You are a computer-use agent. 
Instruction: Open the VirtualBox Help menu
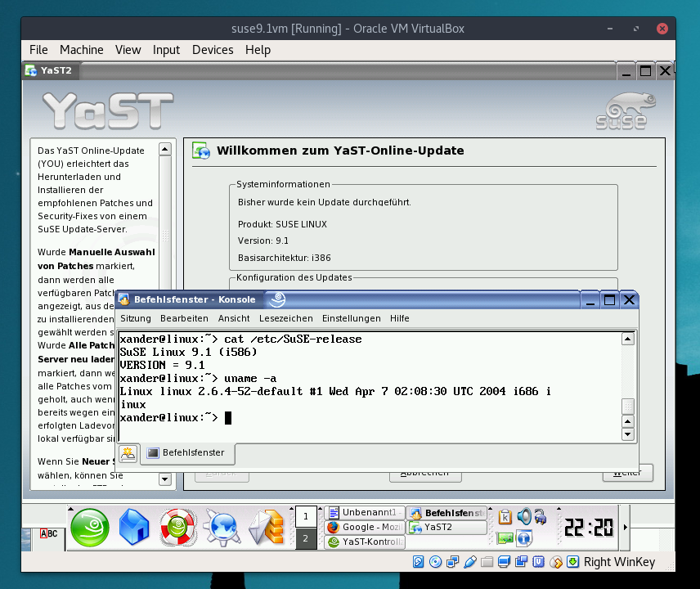pos(258,50)
